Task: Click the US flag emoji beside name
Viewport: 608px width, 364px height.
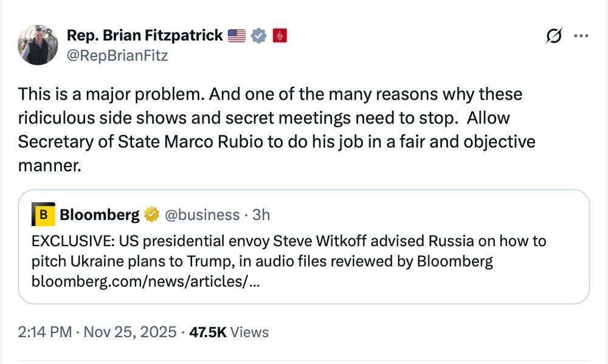Action: pos(237,36)
